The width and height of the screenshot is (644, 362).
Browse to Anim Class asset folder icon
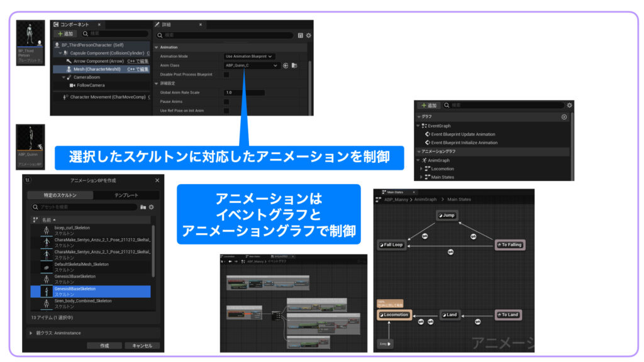click(x=294, y=65)
